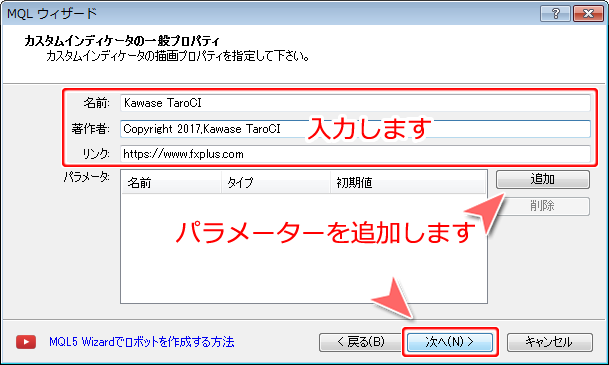Click the 名前 column header in parameters
The height and width of the screenshot is (365, 609).
tap(171, 182)
